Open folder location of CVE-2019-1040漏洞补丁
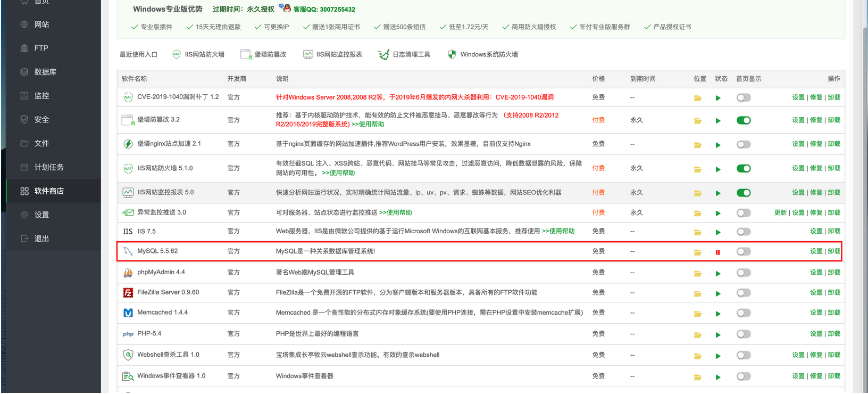Viewport: 868px width, 394px height. (x=697, y=98)
